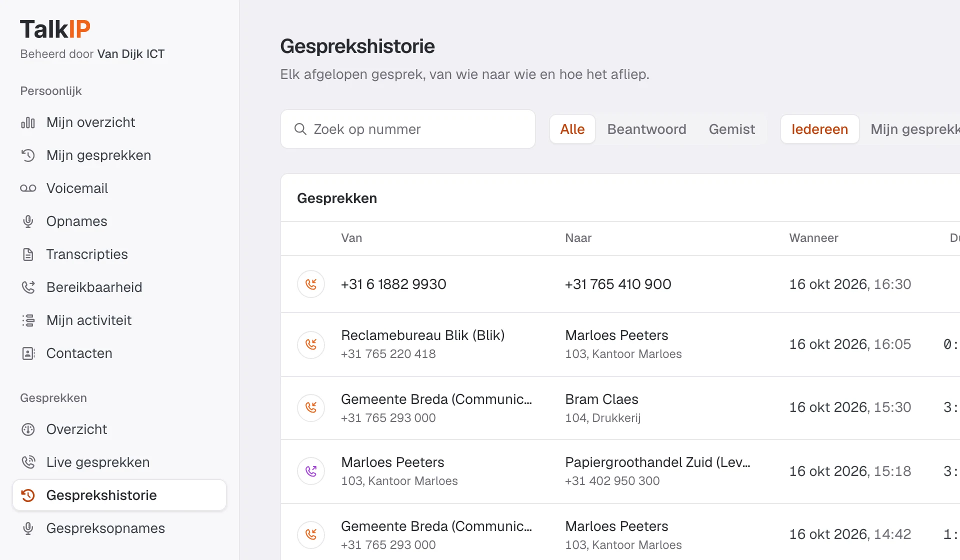Screen dimensions: 960x560
Task: Click Reclamebureau Blik (Blik) caller name
Action: tap(422, 335)
